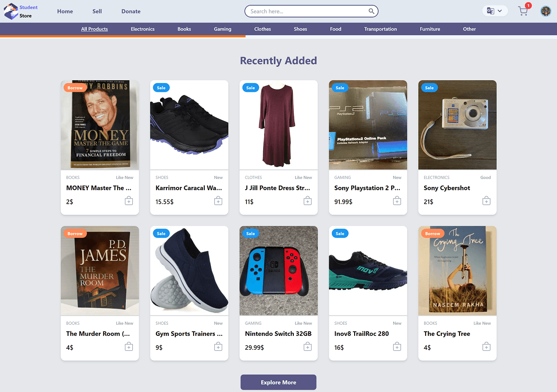Add Sony Playstation 2 to cart
The image size is (557, 392).
397,201
